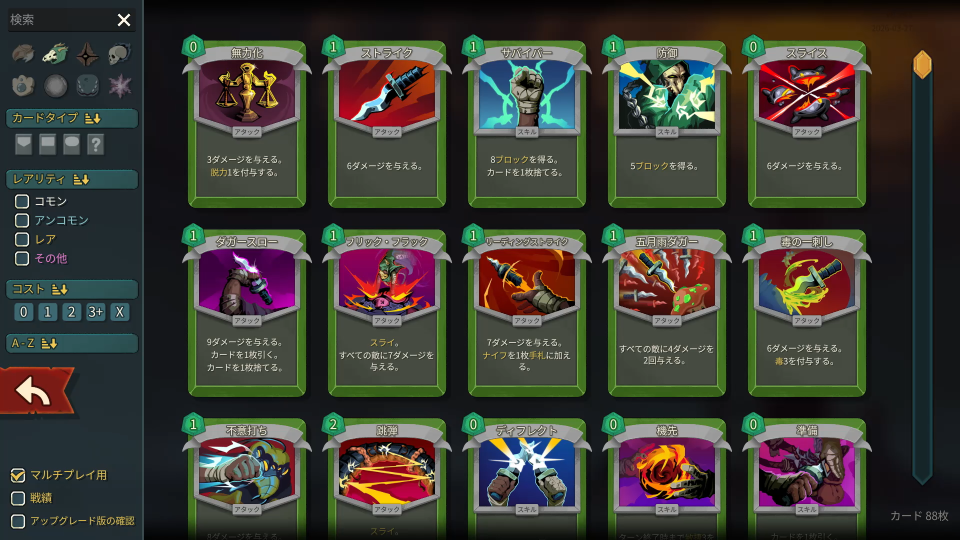
Task: Sort cards by レアリティ header
Action: (72, 179)
